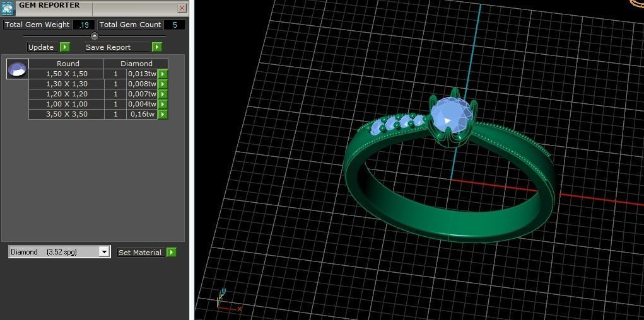Click the Gem Reporter panel icon
The height and width of the screenshot is (320, 644).
8,8
